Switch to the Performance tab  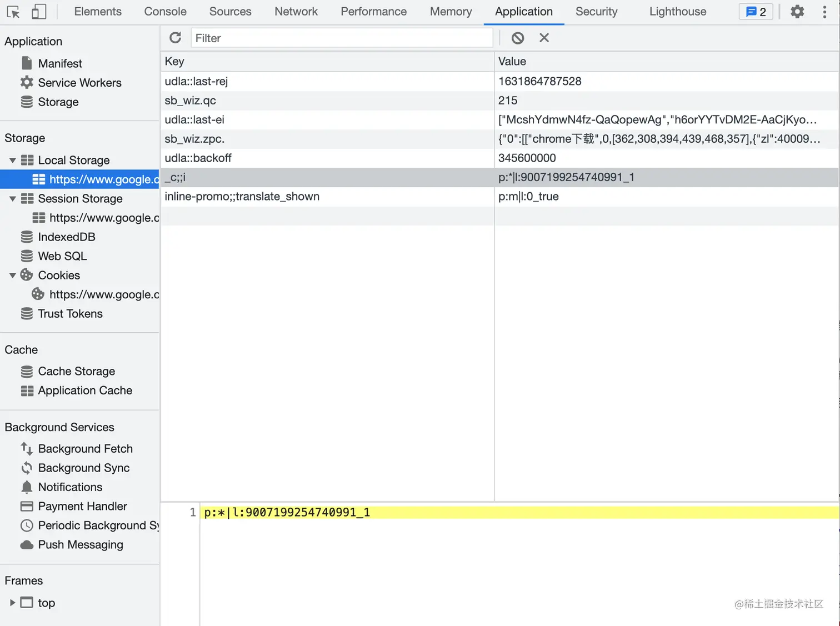(x=373, y=12)
